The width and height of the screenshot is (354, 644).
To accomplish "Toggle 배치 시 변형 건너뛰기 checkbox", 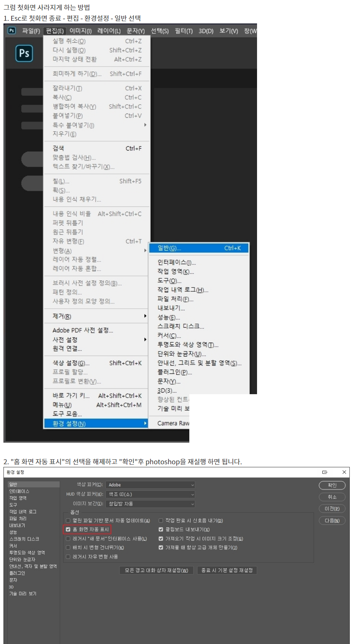I will (68, 547).
